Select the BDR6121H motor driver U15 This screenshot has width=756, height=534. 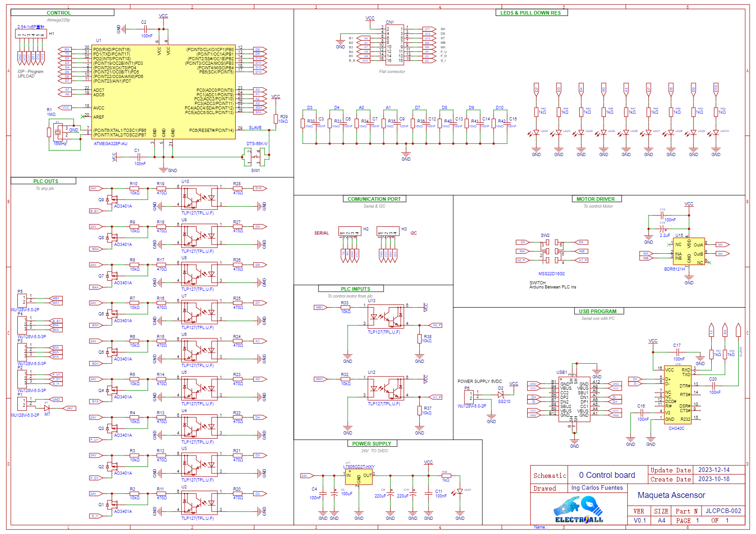click(689, 252)
